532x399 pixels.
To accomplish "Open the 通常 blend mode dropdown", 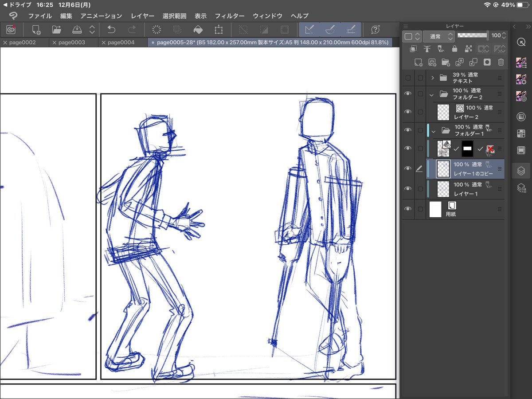I will click(x=438, y=36).
